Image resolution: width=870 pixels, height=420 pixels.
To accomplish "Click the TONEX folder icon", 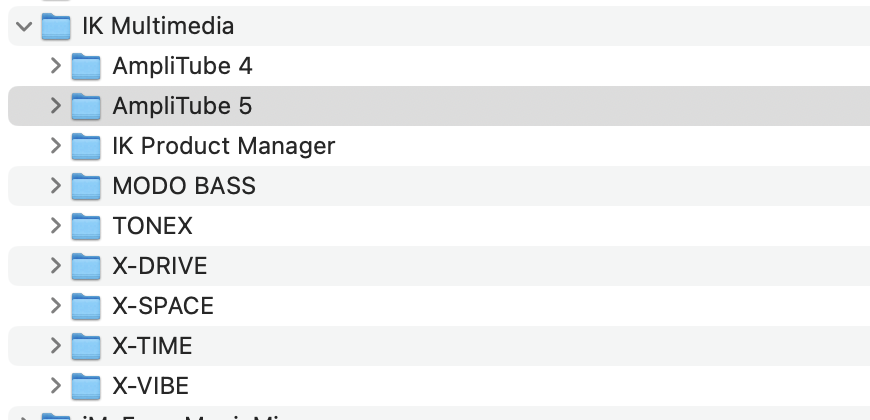I will [87, 226].
